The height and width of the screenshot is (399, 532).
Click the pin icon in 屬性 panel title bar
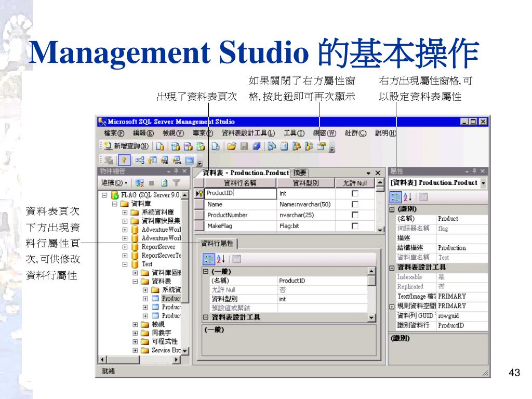point(474,171)
